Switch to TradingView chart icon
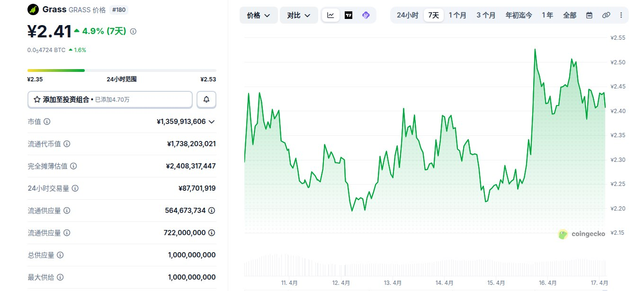This screenshot has width=644, height=291. click(349, 15)
